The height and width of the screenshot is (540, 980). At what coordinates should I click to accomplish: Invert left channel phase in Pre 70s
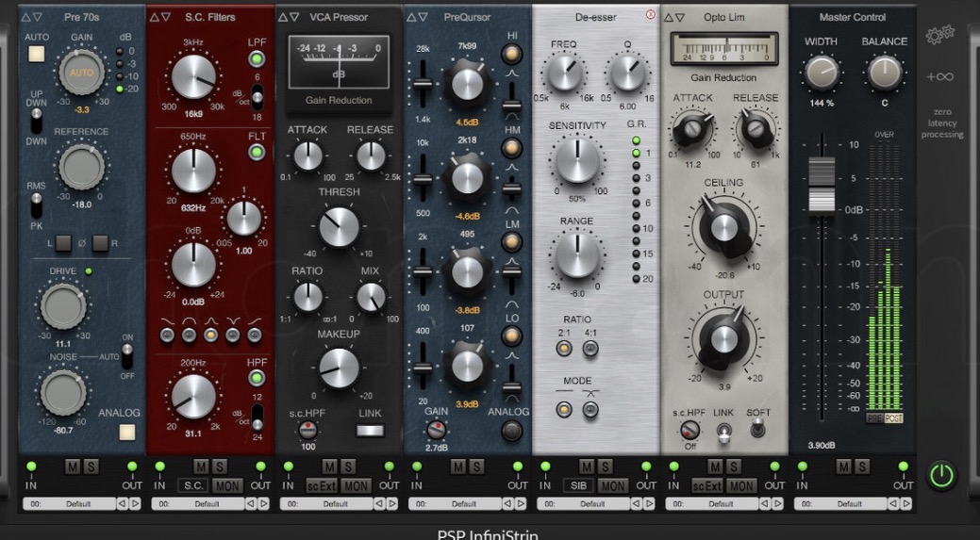tap(62, 243)
